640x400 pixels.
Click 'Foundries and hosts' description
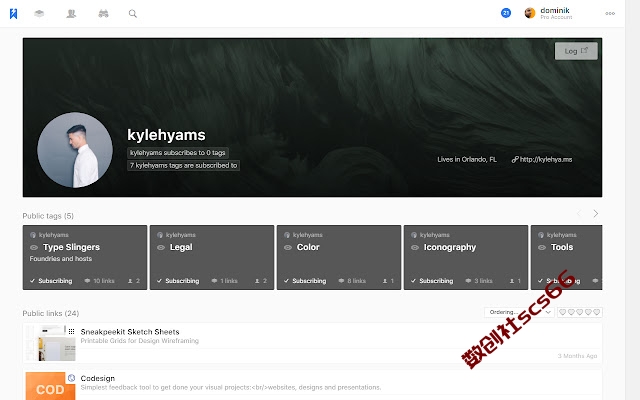[x=61, y=259]
